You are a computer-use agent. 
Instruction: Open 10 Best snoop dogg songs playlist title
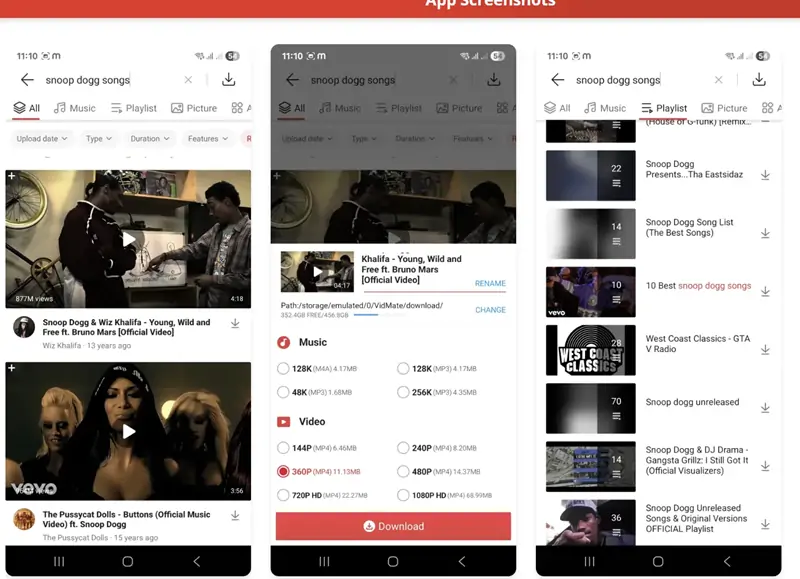coord(698,286)
